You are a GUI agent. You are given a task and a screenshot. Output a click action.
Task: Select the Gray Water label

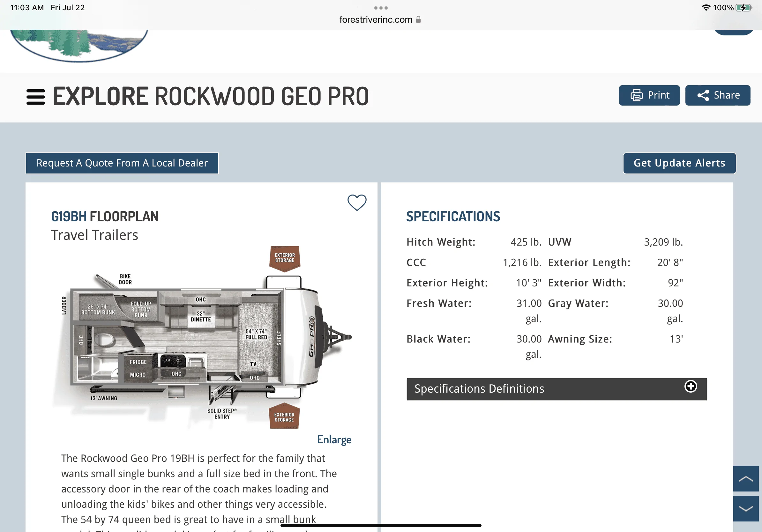coord(578,304)
